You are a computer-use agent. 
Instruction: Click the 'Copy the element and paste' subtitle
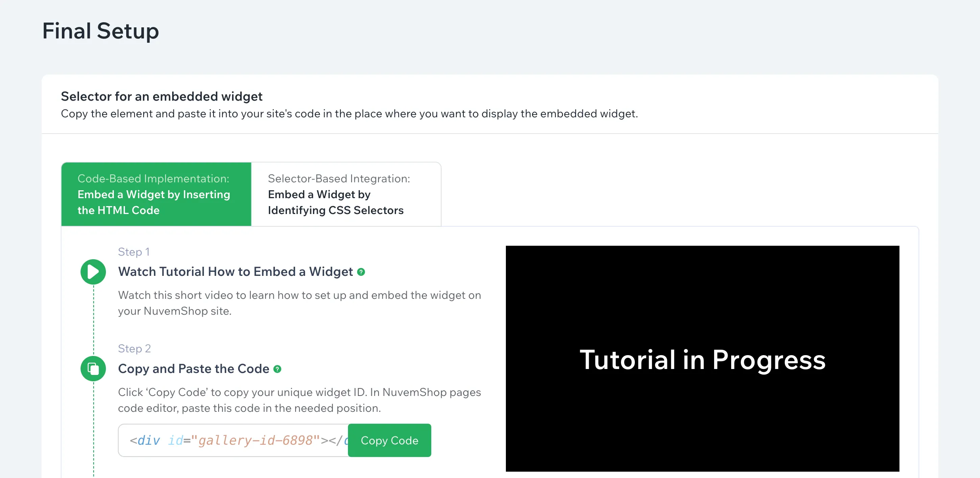click(x=349, y=114)
